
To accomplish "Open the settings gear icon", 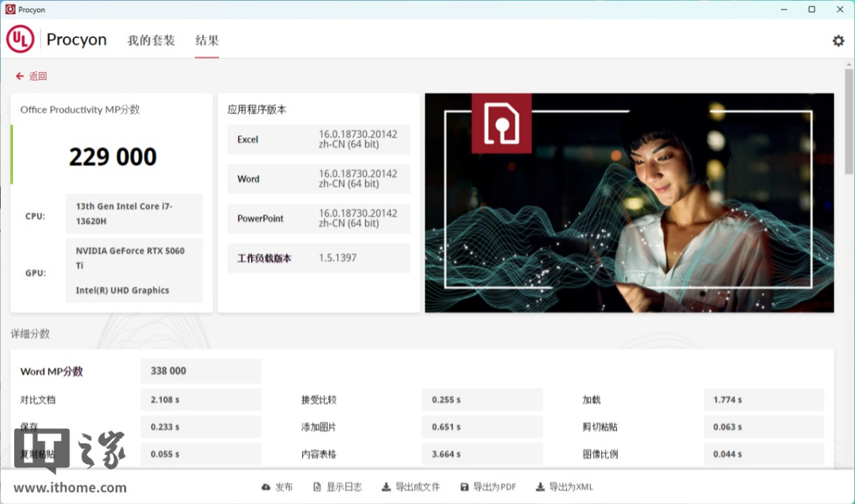I will pos(838,41).
